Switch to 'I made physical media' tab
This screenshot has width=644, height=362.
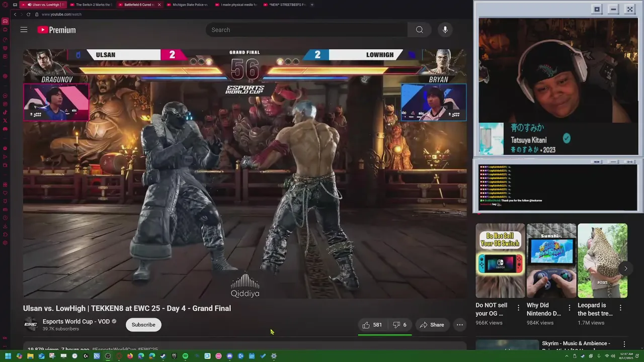pyautogui.click(x=235, y=5)
